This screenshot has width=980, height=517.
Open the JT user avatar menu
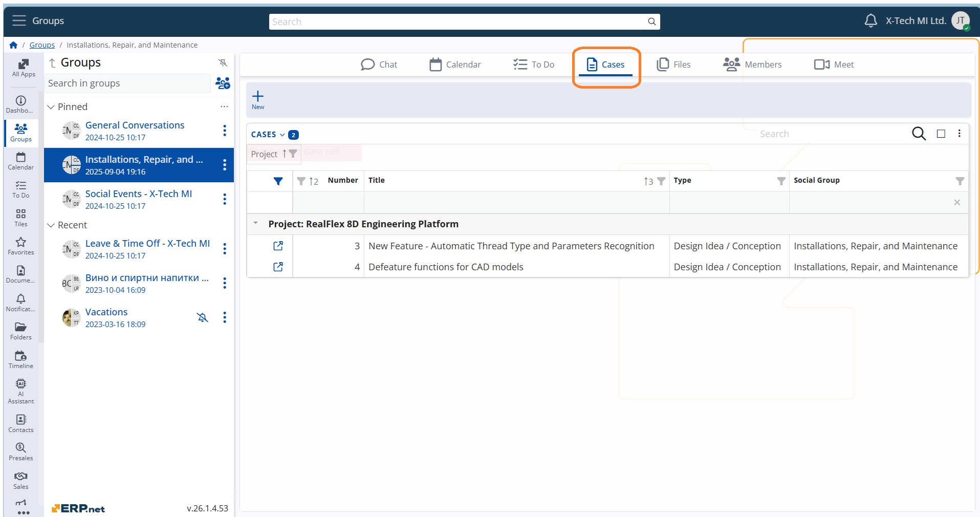pos(961,21)
